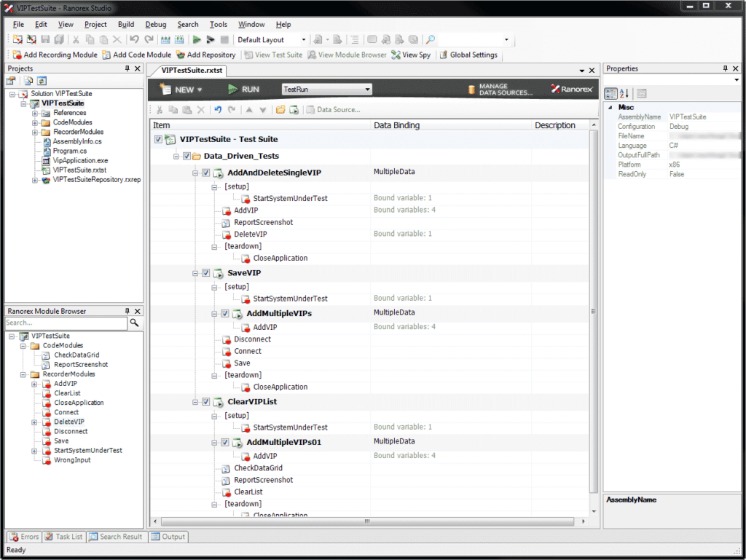Viewport: 746px width, 560px height.
Task: Open Global Settings
Action: tap(468, 55)
